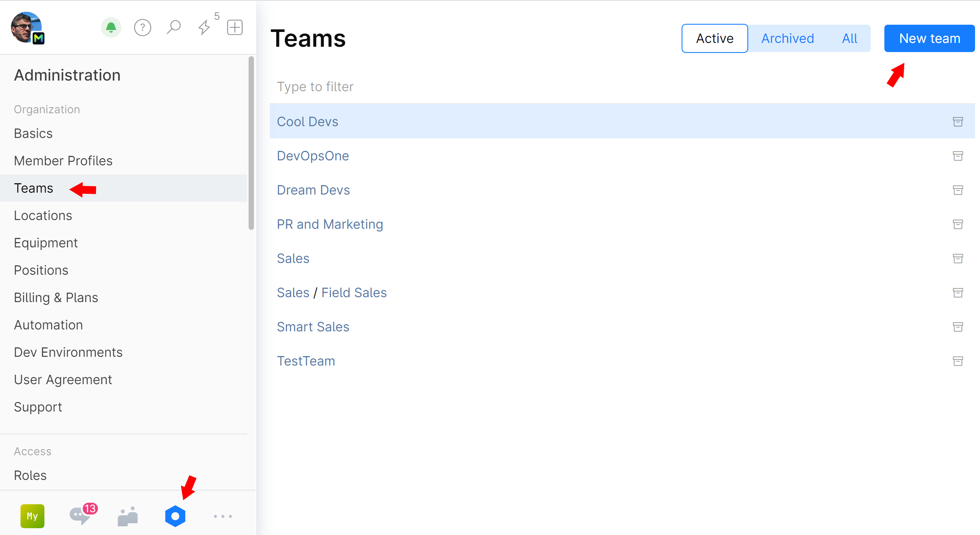Open the lightning bolt quick actions icon

[204, 27]
